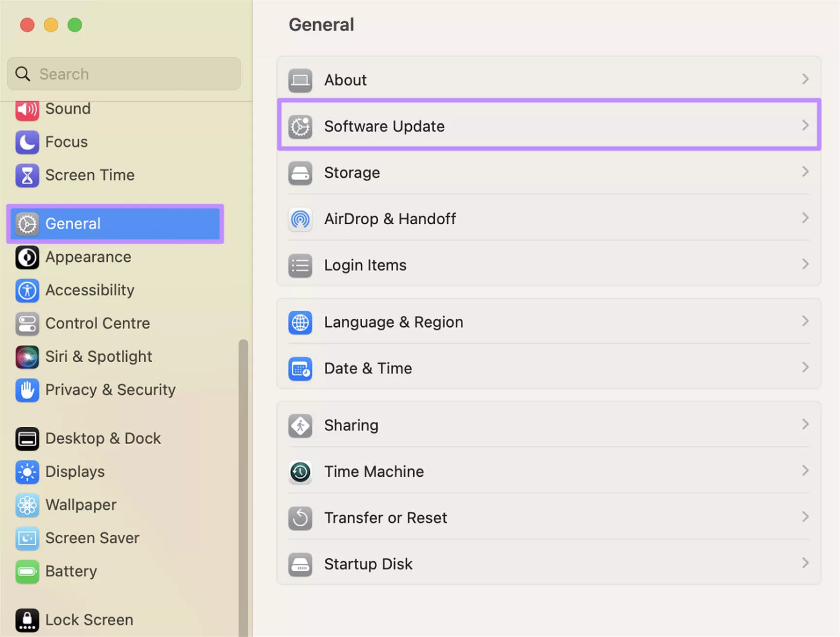Click the Screen Time hourglass icon
Screen dimensions: 840x637
(27, 175)
